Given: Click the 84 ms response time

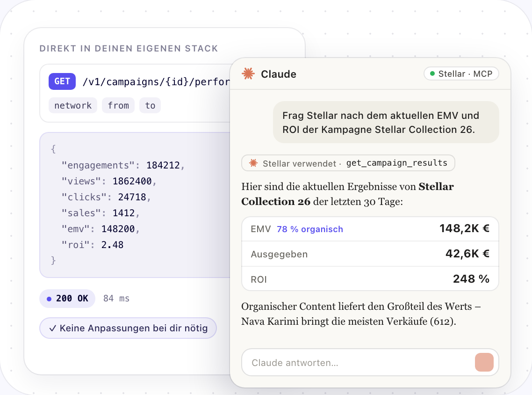Looking at the screenshot, I should tap(116, 299).
